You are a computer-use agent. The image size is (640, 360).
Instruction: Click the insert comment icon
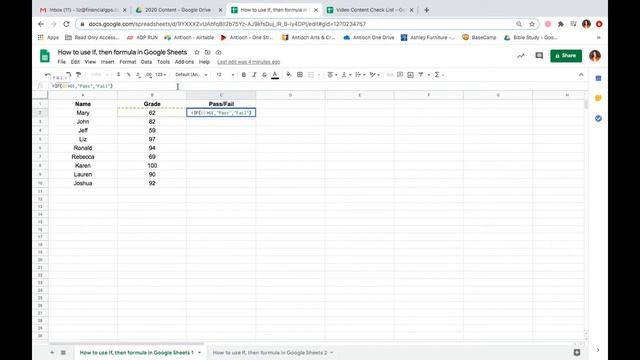pyautogui.click(x=400, y=75)
